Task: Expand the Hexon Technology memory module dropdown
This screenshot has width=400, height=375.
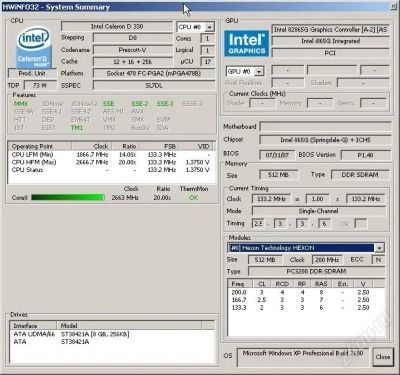Action: click(x=379, y=248)
